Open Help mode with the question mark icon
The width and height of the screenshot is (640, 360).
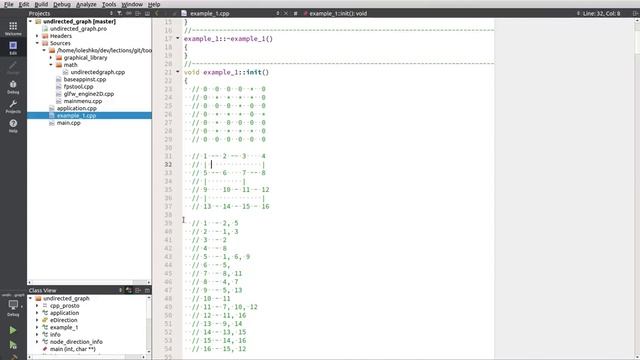(13, 126)
